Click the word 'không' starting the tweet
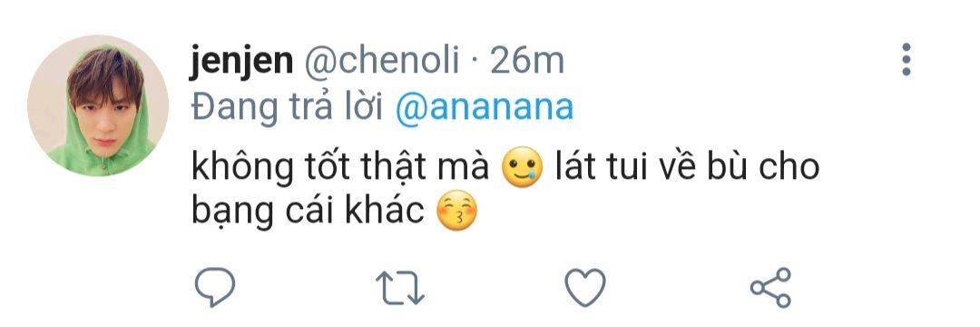980x327 pixels. (242, 169)
